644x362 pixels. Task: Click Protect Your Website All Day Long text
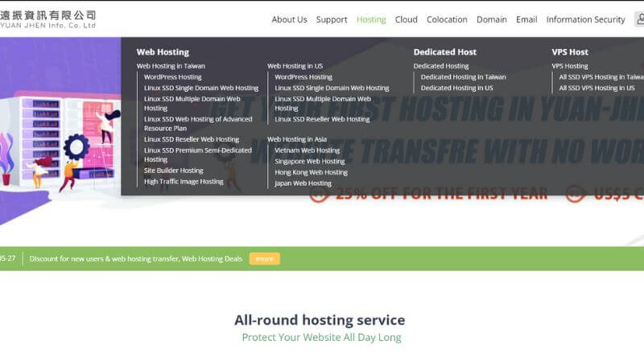(x=321, y=337)
